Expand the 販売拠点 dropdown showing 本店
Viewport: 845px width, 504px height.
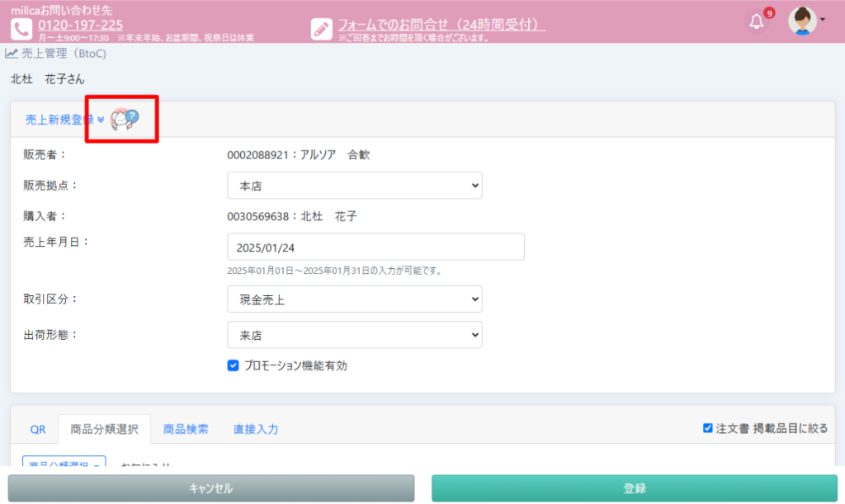pos(354,186)
